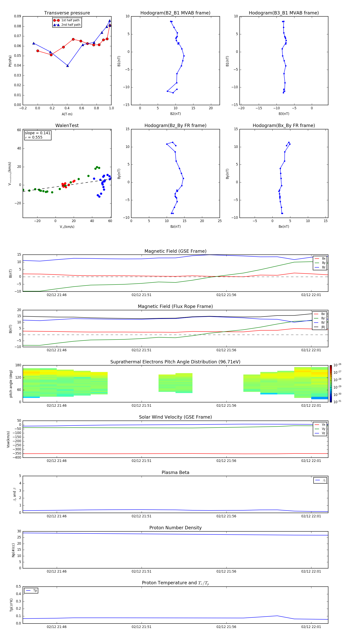Click "02/12 22:01" tick under Proton Temperature panel
The image size is (351, 644).
pos(311,627)
